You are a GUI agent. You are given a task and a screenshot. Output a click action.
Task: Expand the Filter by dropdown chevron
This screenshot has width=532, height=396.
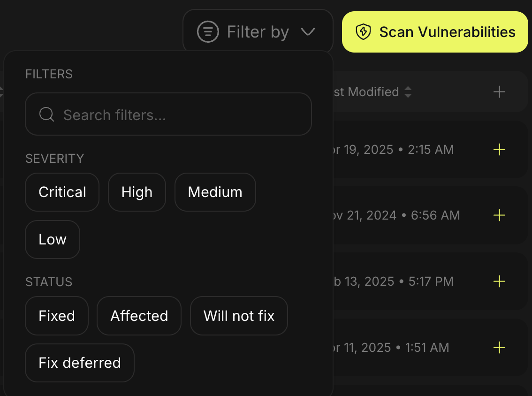click(x=308, y=32)
